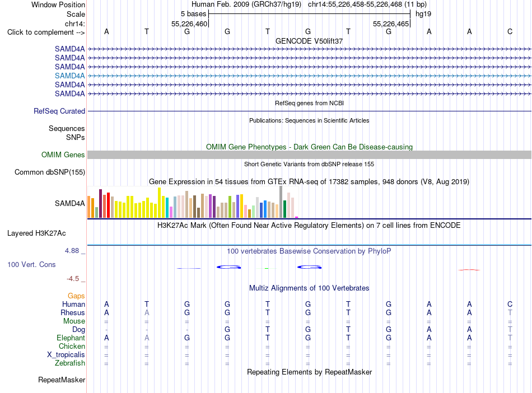Click the Human Feb. 2009 (GRCh37/hg19) assembly text

(x=246, y=4)
